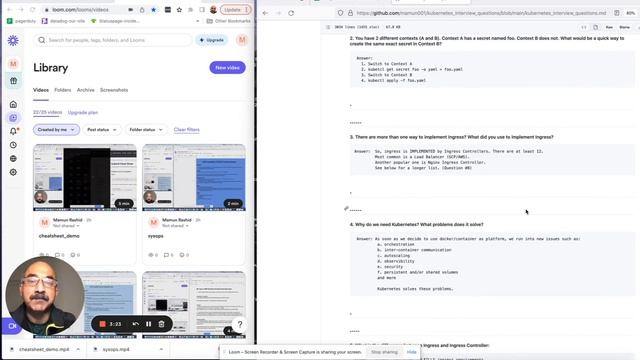Click the workspace M avatar in sidebar
This screenshot has width=640, height=360.
click(13, 64)
